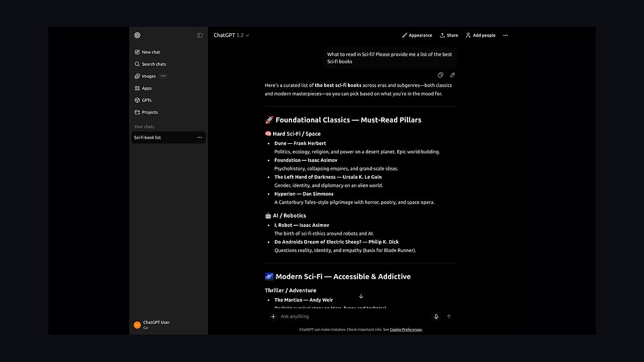Click the GPTs icon in the sidebar
This screenshot has width=644, height=362.
click(x=137, y=100)
